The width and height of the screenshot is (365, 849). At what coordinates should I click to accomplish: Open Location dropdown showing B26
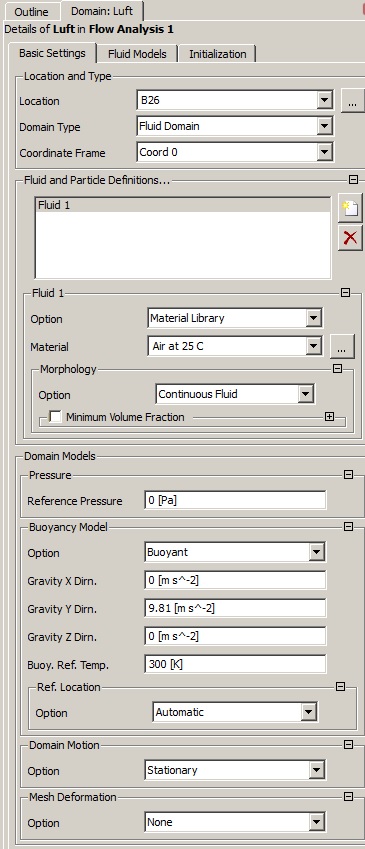tap(234, 100)
